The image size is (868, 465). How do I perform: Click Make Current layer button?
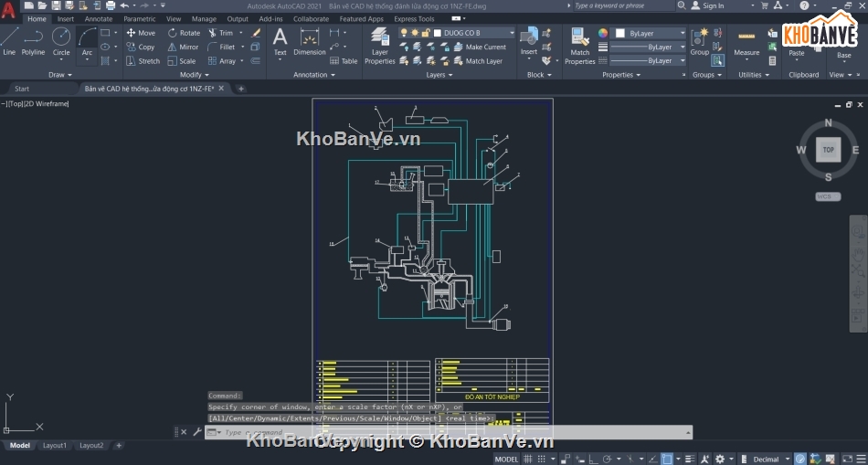[x=480, y=48]
